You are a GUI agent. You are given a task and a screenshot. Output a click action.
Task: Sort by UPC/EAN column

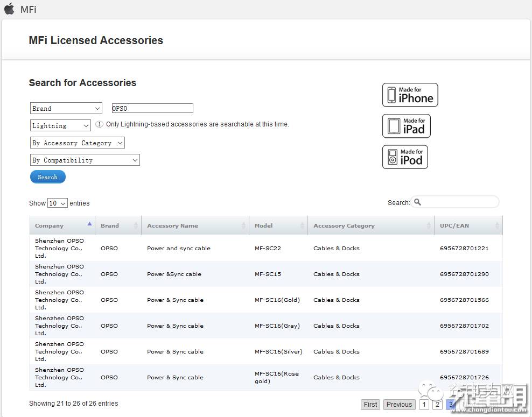[468, 225]
